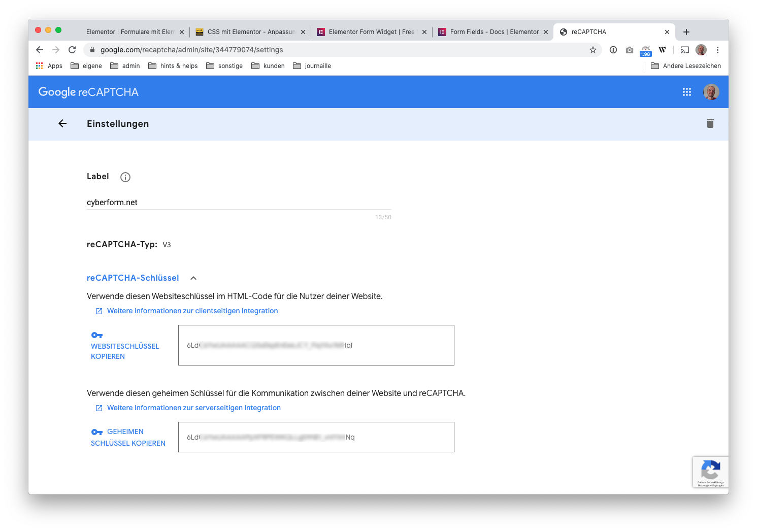Close the Elementor Formulare tab
This screenshot has width=757, height=532.
(182, 32)
